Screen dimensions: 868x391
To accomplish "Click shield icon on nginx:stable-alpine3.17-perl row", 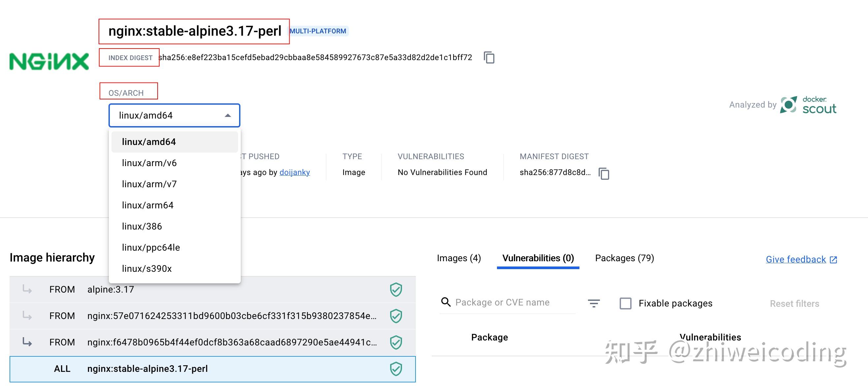I will click(x=396, y=369).
